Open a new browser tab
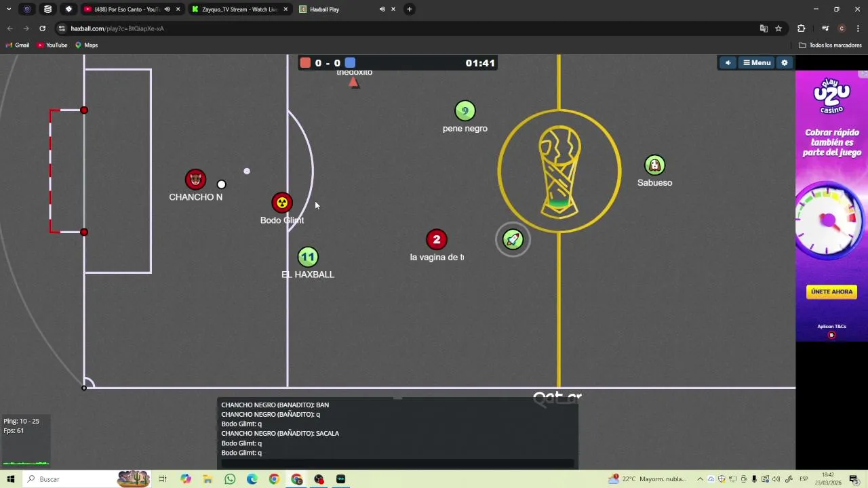The image size is (868, 488). [x=409, y=9]
